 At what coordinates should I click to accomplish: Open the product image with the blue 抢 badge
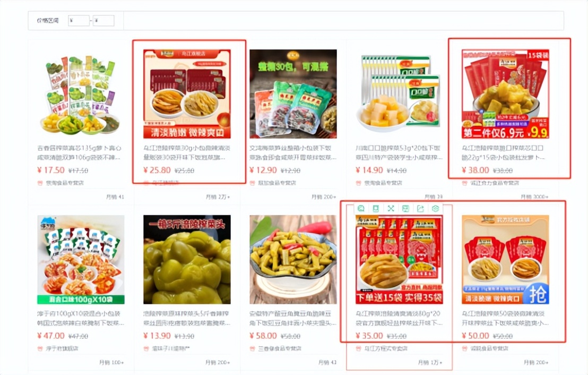pos(505,259)
